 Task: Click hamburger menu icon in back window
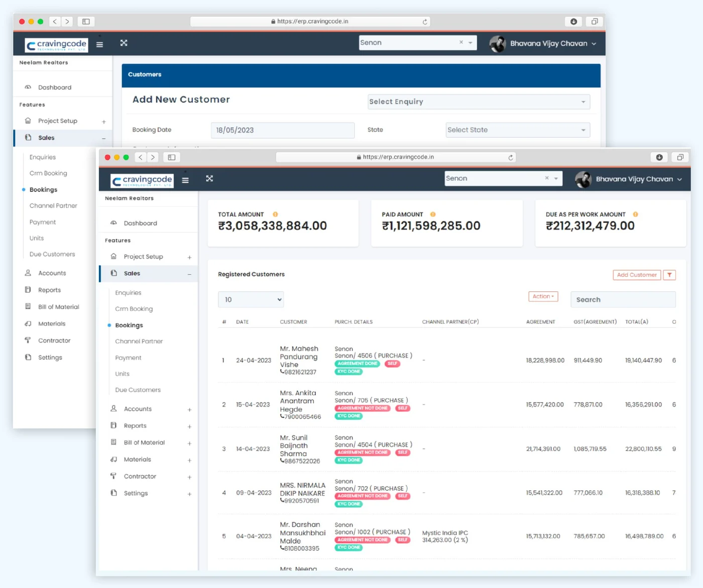coord(100,44)
